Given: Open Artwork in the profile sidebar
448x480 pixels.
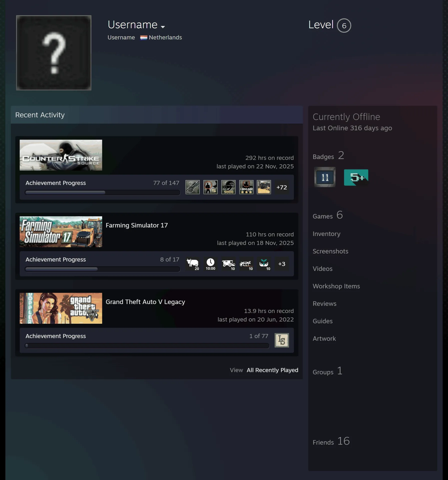Looking at the screenshot, I should (x=324, y=338).
